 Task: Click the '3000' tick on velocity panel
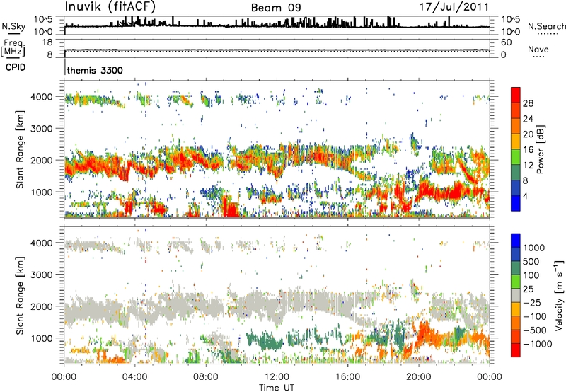click(x=42, y=275)
